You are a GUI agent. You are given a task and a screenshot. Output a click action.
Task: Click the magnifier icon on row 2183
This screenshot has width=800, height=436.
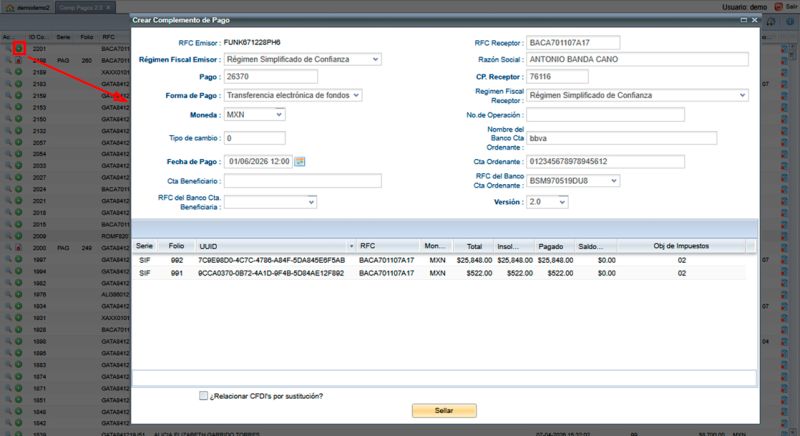coord(8,84)
